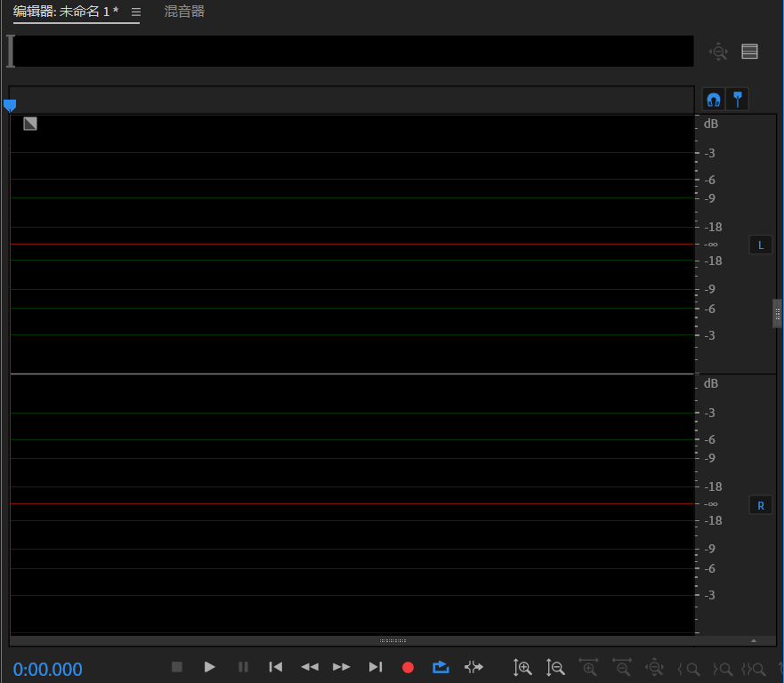Zoom in at in point
The width and height of the screenshot is (784, 683).
click(x=689, y=669)
